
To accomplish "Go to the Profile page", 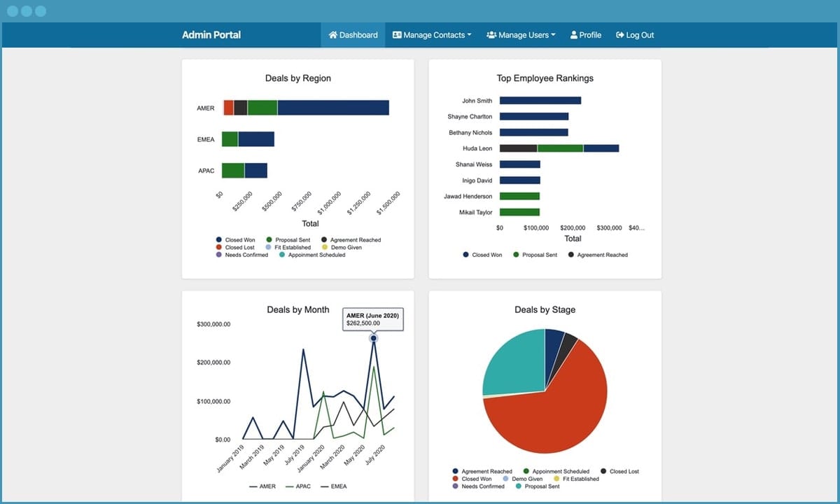I will (x=586, y=35).
